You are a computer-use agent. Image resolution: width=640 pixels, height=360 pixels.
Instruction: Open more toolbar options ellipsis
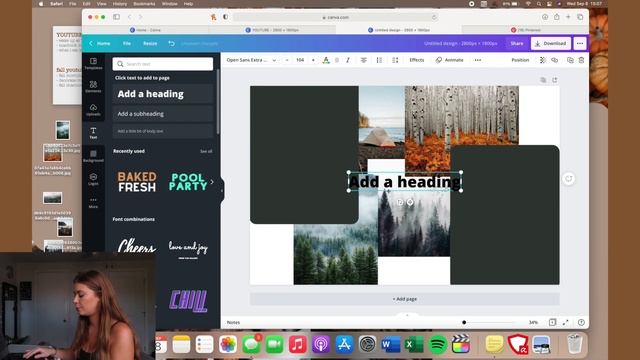[x=478, y=60]
